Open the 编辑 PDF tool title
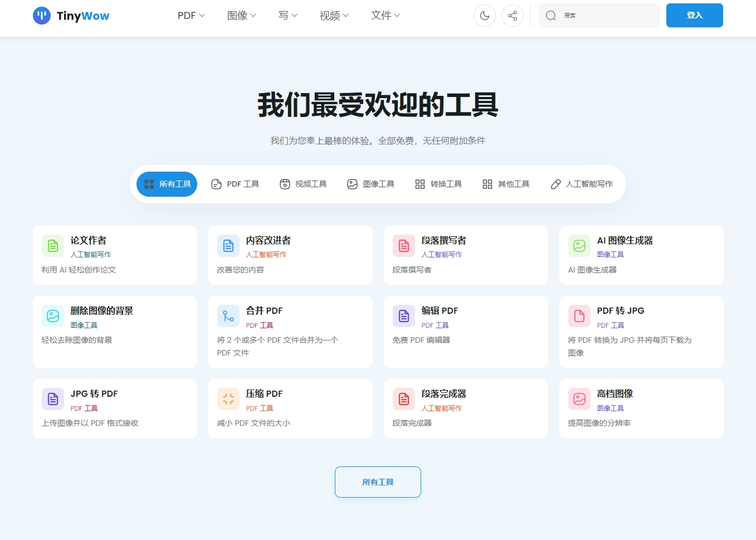Screen dimensions: 756x540 click(x=440, y=310)
